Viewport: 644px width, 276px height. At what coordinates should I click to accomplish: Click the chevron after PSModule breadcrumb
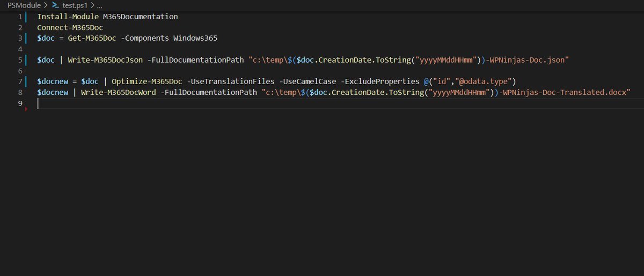pos(45,5)
